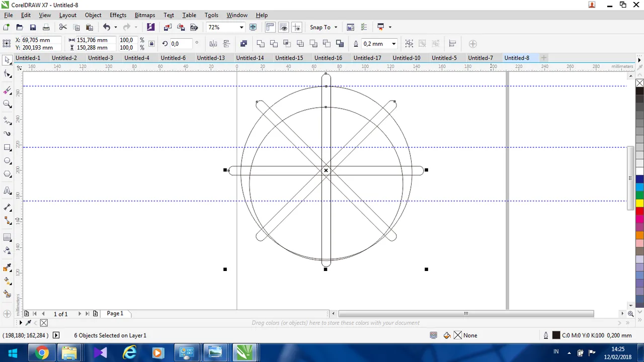Combine the selected objects
This screenshot has width=644, height=362.
click(244, 44)
